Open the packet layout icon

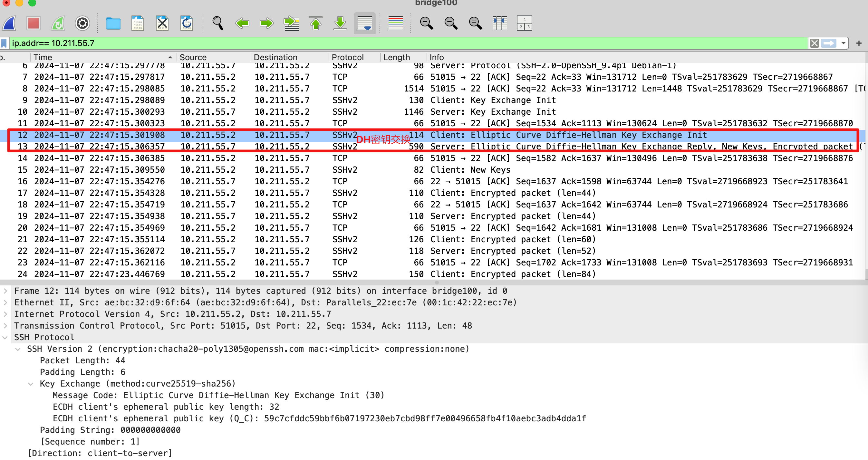524,23
